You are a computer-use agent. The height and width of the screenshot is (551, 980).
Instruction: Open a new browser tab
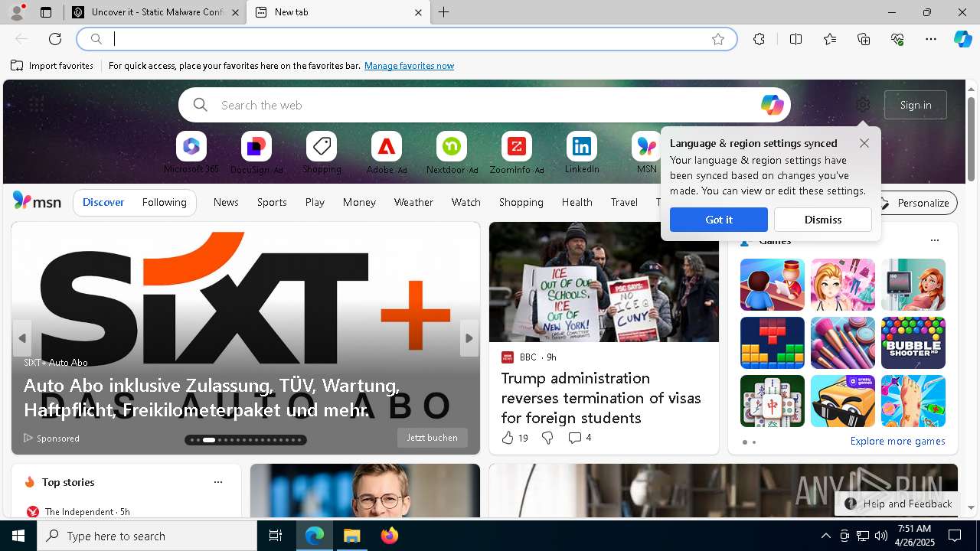(x=444, y=12)
